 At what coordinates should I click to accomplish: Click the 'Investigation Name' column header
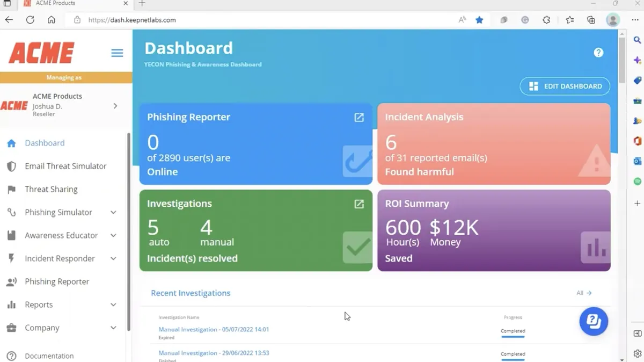[179, 317]
